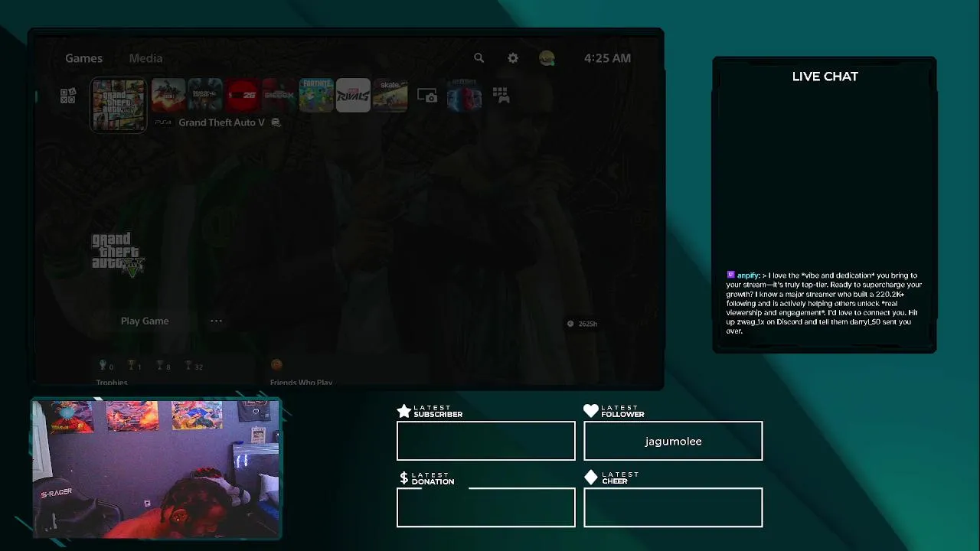
Task: Select the WWE 2K26 game tile
Action: click(242, 96)
